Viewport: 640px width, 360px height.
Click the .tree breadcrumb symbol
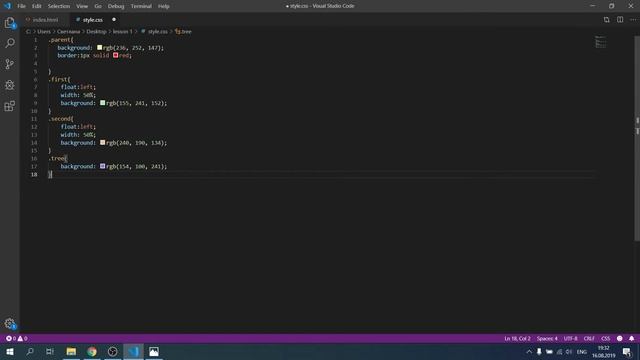183,31
